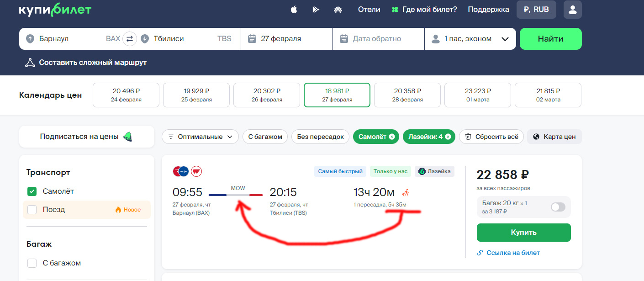Uncheck the Самолёт transport checkbox
Viewport: 644px width, 281px height.
click(x=32, y=191)
